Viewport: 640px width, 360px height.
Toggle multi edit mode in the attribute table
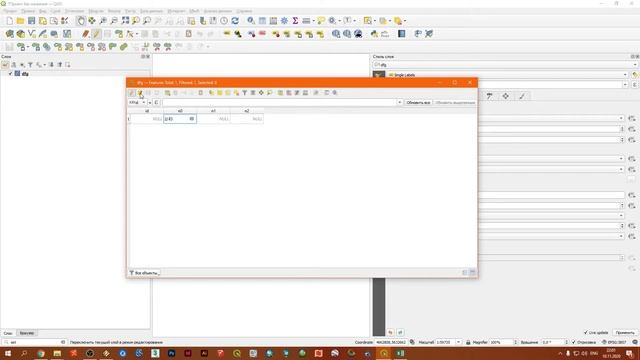(x=140, y=93)
